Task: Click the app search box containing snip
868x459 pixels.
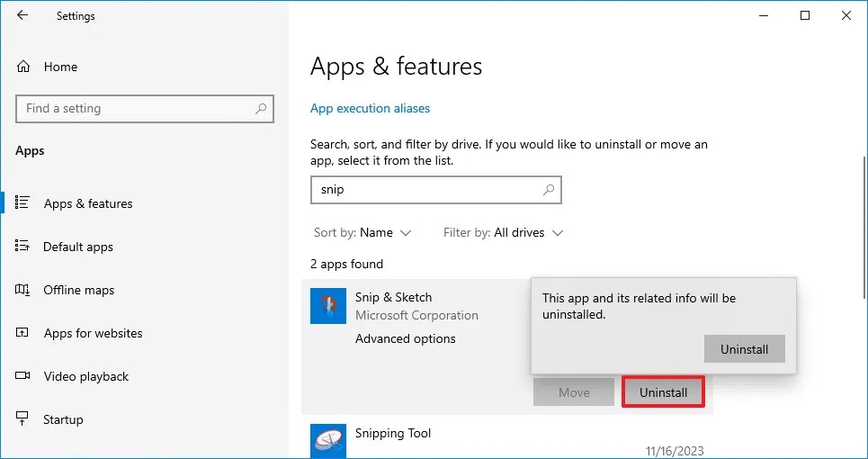Action: (x=435, y=189)
